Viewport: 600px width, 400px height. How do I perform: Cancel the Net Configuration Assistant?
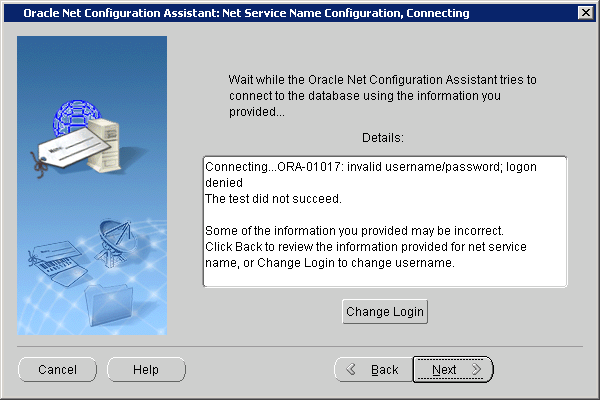pyautogui.click(x=57, y=369)
